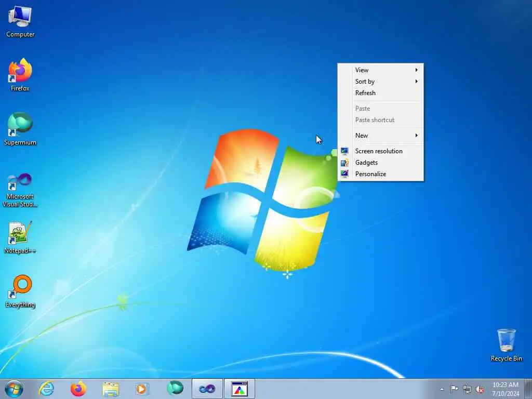
Task: Select the Firefox desktop shortcut
Action: tap(20, 75)
